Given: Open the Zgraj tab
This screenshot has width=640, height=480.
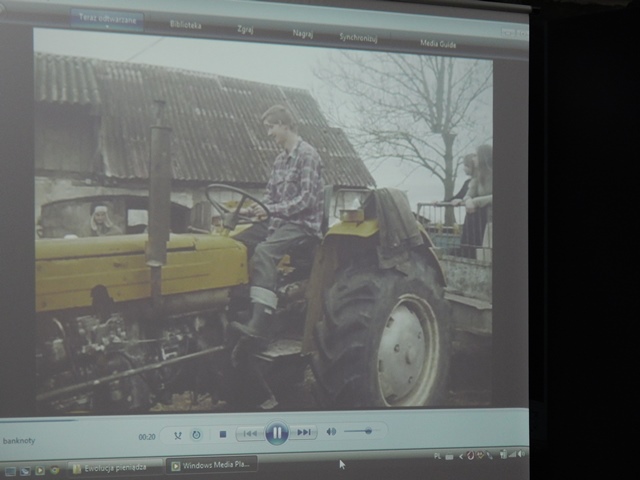Looking at the screenshot, I should tap(245, 30).
